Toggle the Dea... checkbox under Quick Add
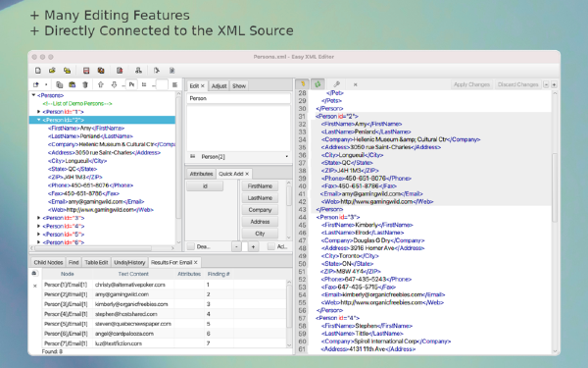Screen dimensions: 588x368 (x=191, y=246)
